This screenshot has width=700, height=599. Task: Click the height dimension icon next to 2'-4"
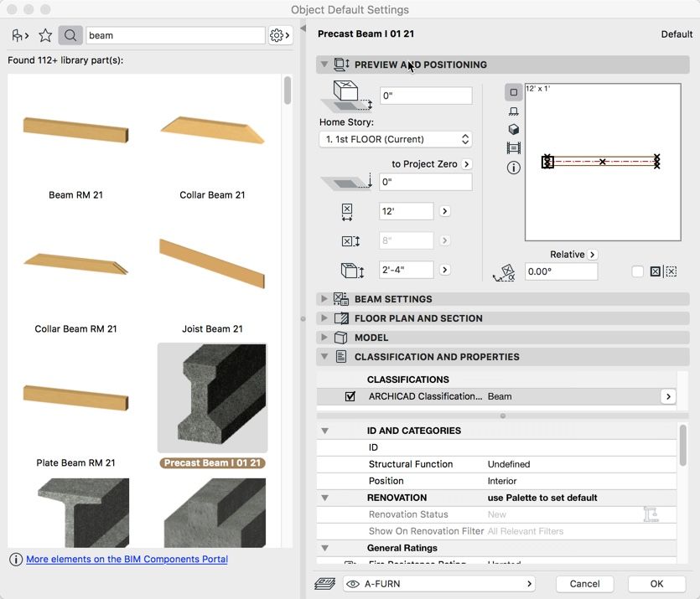pyautogui.click(x=353, y=271)
